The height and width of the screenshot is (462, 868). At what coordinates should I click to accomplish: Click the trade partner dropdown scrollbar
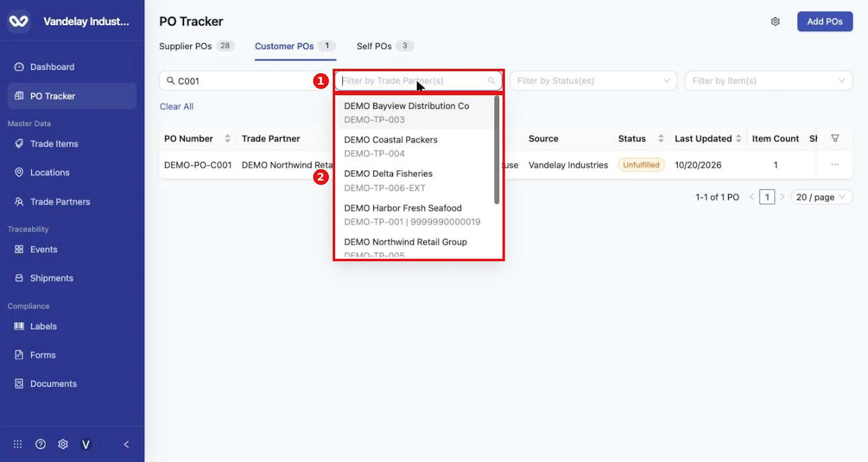[x=496, y=150]
